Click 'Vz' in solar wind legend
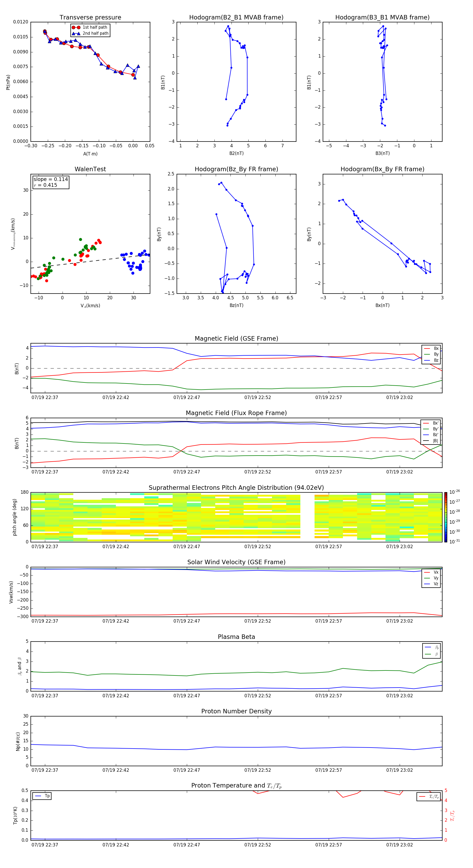The height and width of the screenshot is (868, 473). pos(431,584)
